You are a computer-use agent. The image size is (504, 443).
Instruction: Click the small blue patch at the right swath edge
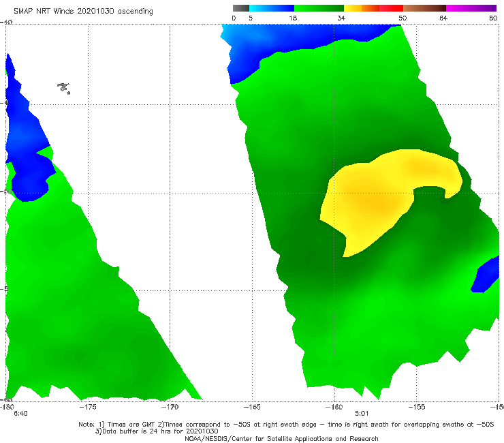click(x=486, y=275)
